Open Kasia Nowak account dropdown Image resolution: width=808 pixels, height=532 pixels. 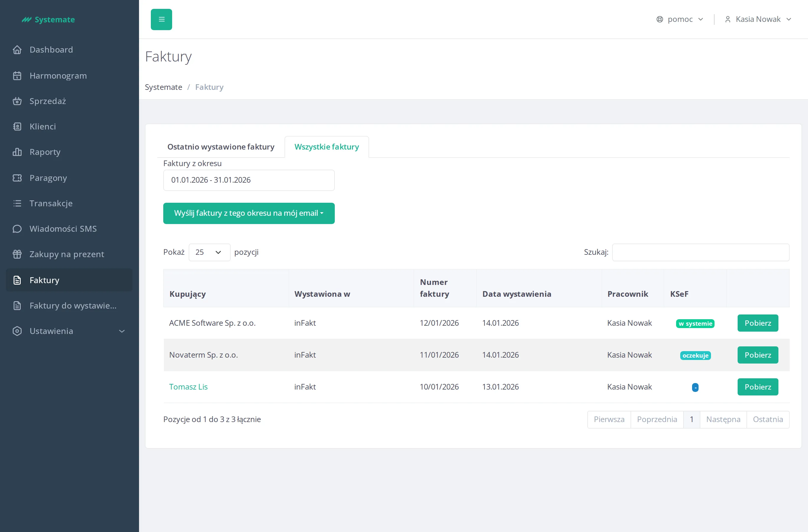tap(758, 19)
